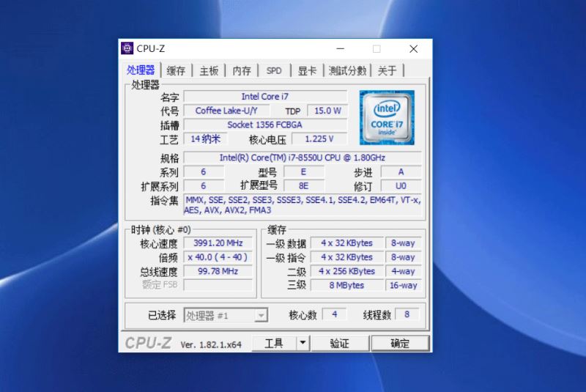Click the instruction set field starting 'MMX, SSE'
586x392 pixels.
[303, 205]
